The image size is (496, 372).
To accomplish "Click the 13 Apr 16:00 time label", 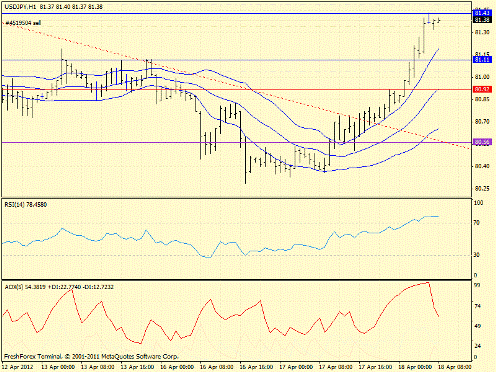I will 137,367.
